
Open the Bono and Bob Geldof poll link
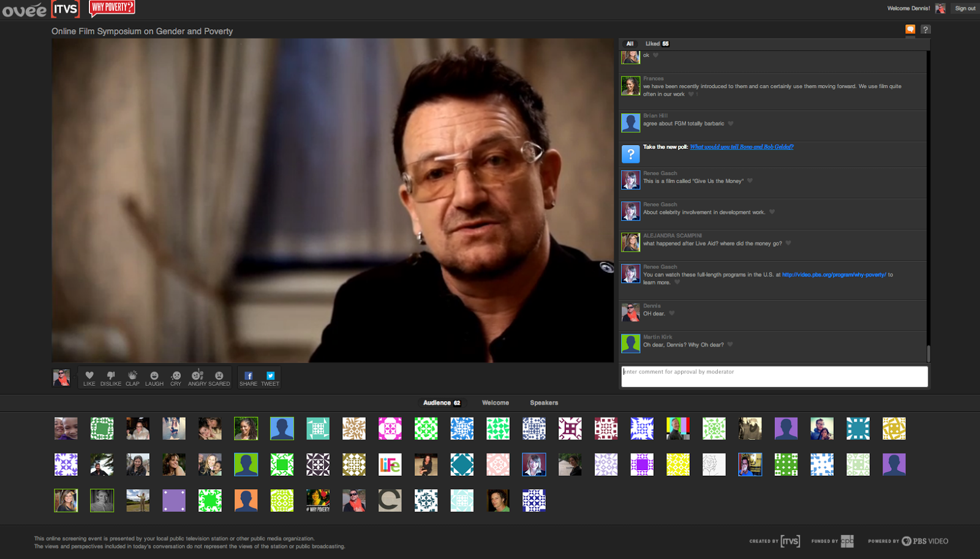741,147
